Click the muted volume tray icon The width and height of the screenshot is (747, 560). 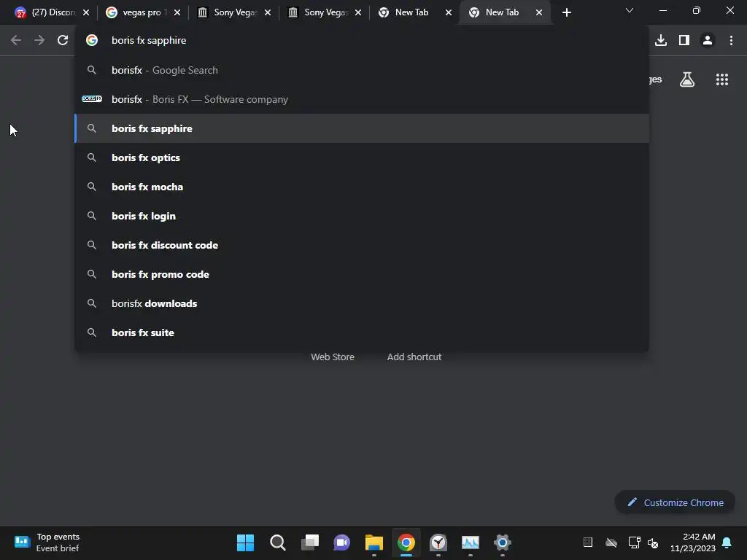pos(653,542)
